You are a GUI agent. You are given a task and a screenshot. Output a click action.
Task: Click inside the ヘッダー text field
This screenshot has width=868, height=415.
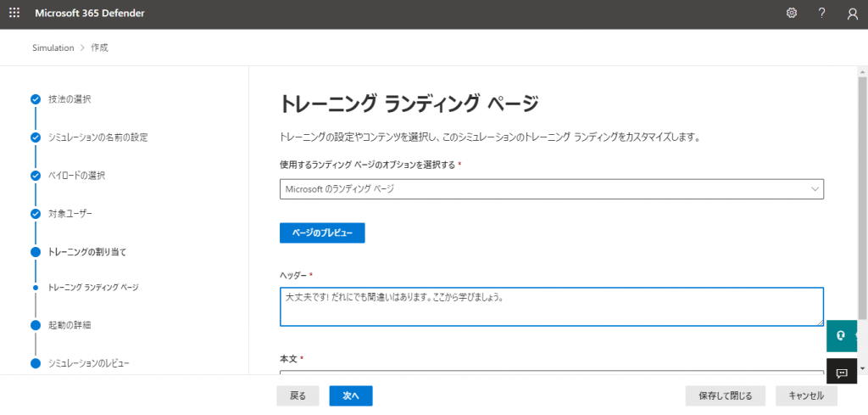551,306
